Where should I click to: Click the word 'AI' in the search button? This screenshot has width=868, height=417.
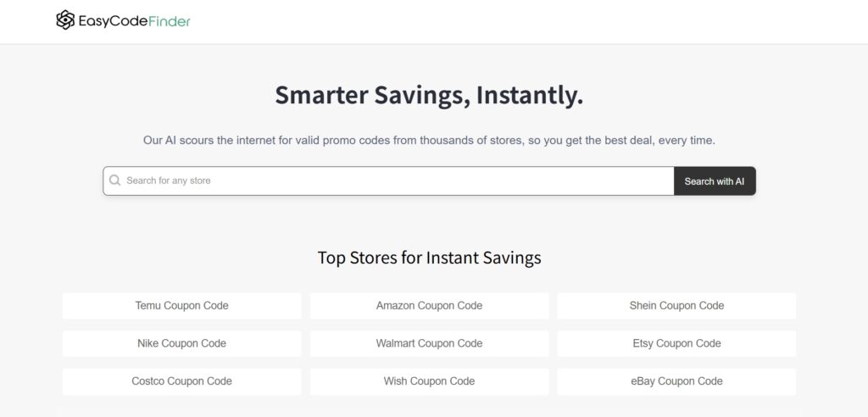click(x=739, y=181)
